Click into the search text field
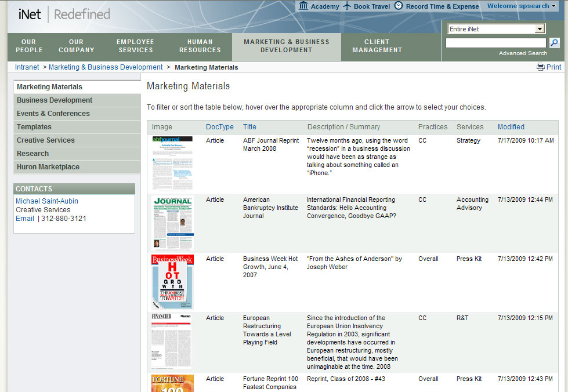 click(x=495, y=43)
